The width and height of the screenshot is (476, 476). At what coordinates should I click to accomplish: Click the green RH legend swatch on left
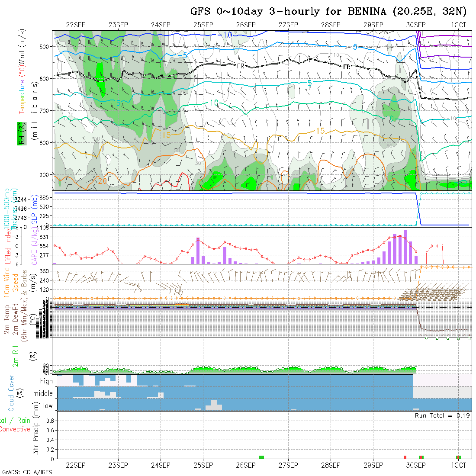pyautogui.click(x=20, y=134)
